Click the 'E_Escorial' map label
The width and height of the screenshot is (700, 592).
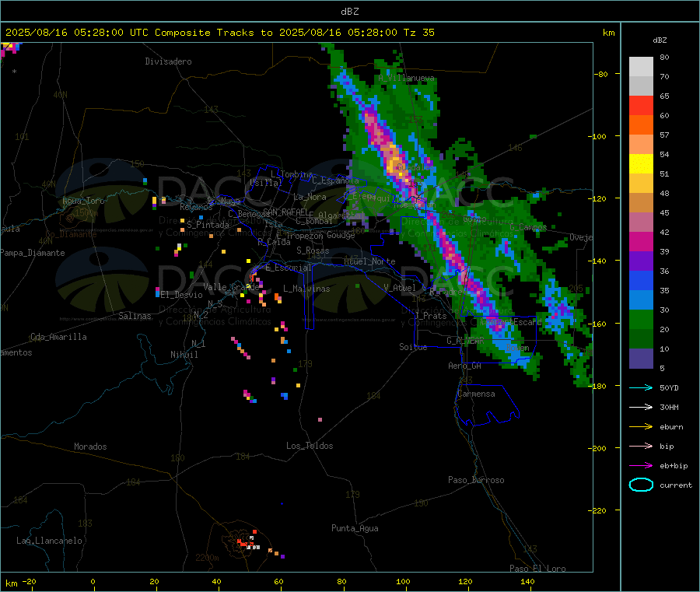pyautogui.click(x=288, y=268)
